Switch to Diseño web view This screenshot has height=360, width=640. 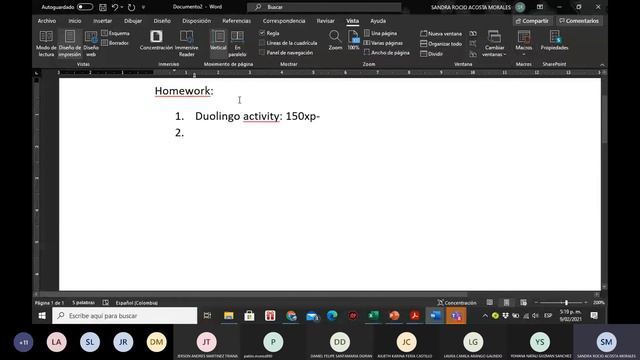[x=91, y=43]
